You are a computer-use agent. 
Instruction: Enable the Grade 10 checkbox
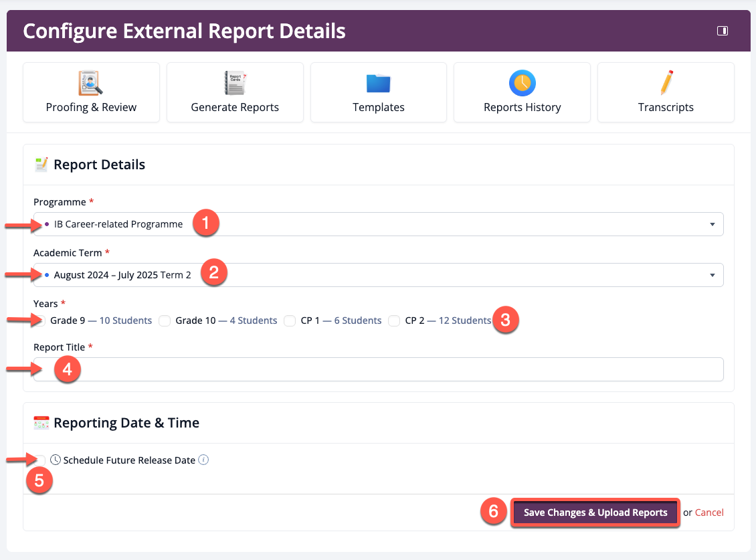pyautogui.click(x=165, y=320)
